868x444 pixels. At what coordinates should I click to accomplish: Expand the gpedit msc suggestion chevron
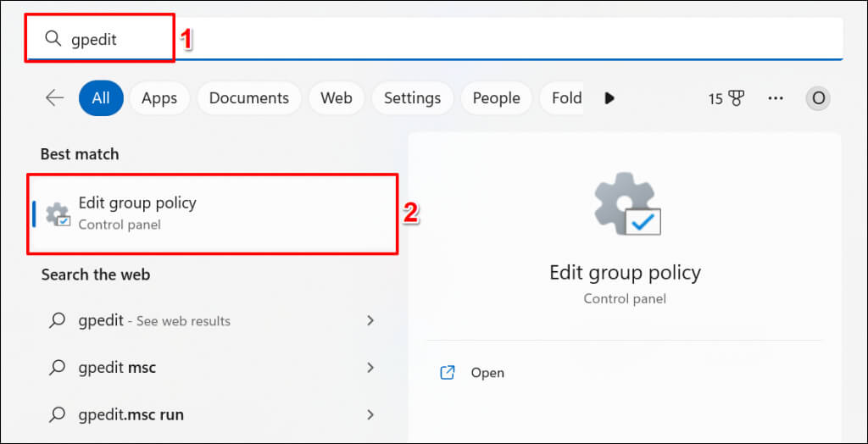(370, 368)
